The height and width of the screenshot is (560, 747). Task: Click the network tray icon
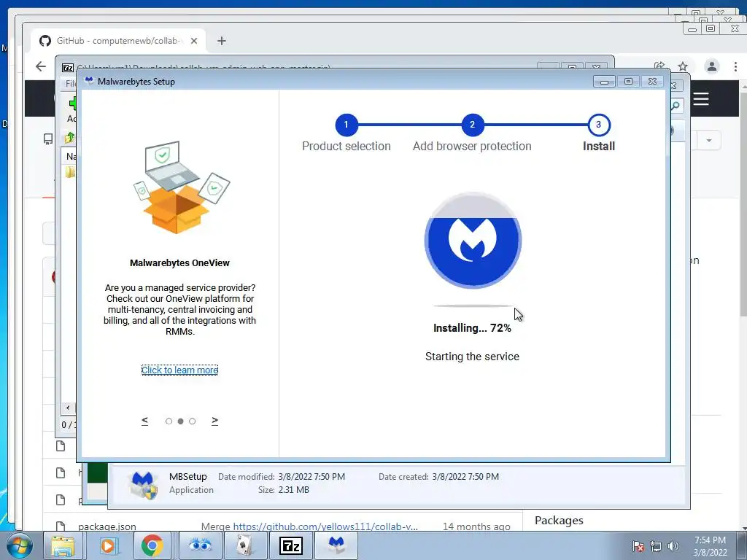656,546
